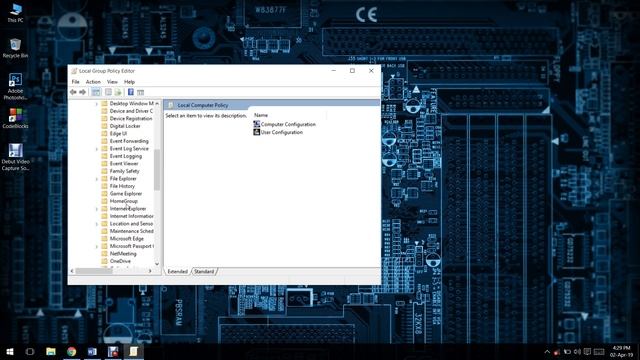Viewport: 640px width, 360px height.
Task: Click the volume icon in the system tray
Action: click(x=577, y=351)
